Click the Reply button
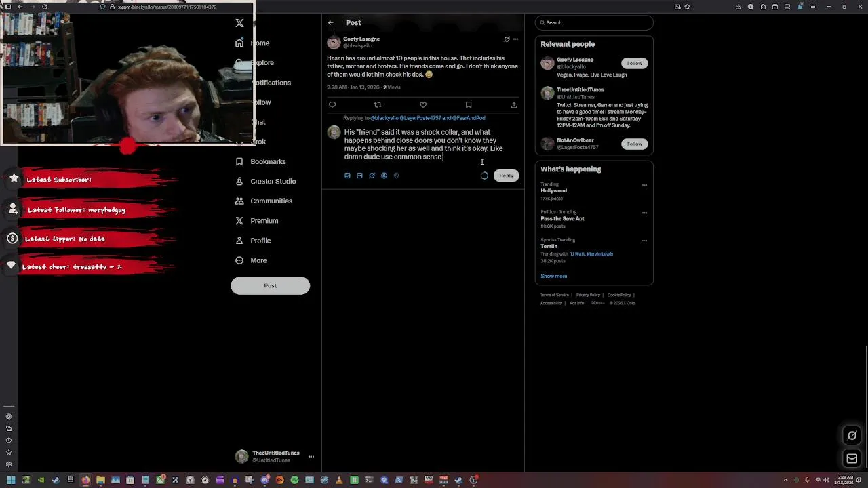Viewport: 868px width, 488px height. (x=507, y=176)
